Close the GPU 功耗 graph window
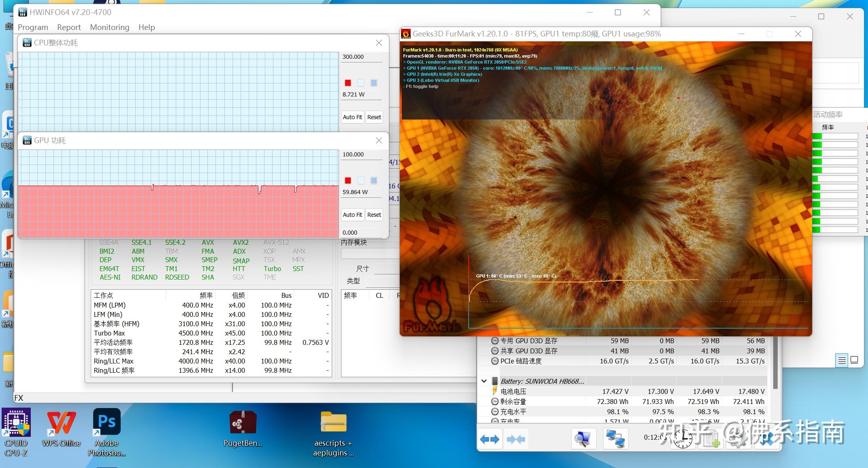Image resolution: width=868 pixels, height=468 pixels. tap(379, 140)
